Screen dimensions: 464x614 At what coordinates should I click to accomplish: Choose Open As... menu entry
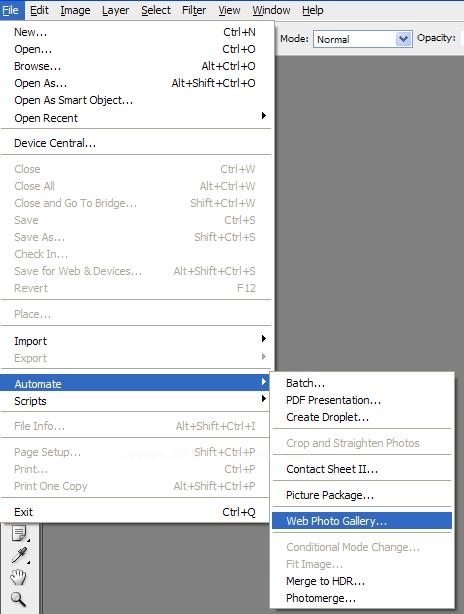click(x=135, y=83)
